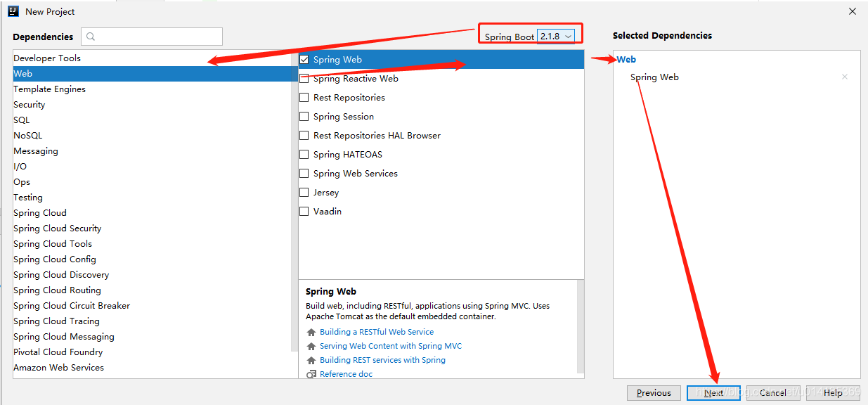This screenshot has height=405, width=868.
Task: Click home icon beside Building a RESTful Web Service
Action: (311, 332)
